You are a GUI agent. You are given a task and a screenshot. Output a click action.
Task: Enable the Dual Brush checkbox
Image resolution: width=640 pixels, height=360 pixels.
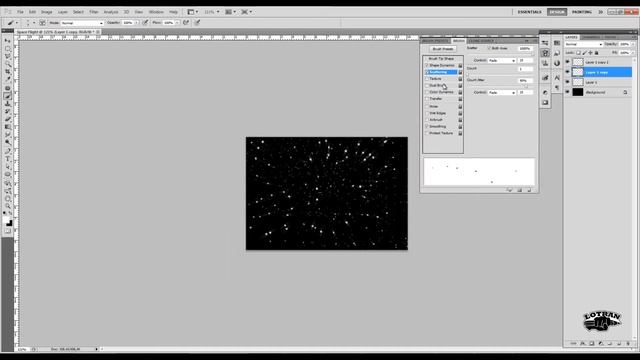click(427, 86)
